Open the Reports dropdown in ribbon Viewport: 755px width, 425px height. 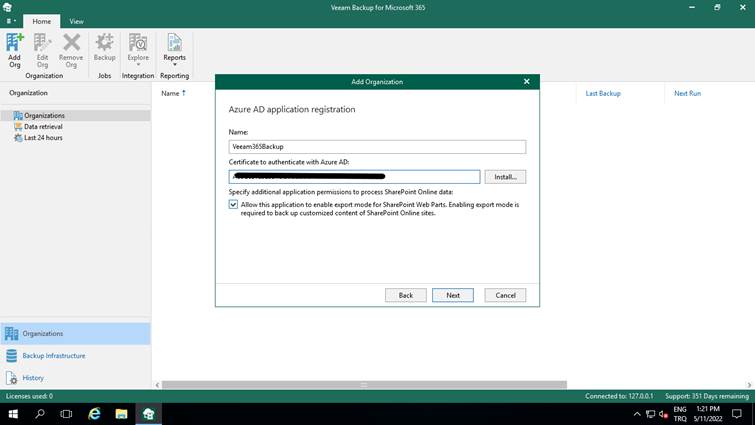tap(174, 50)
